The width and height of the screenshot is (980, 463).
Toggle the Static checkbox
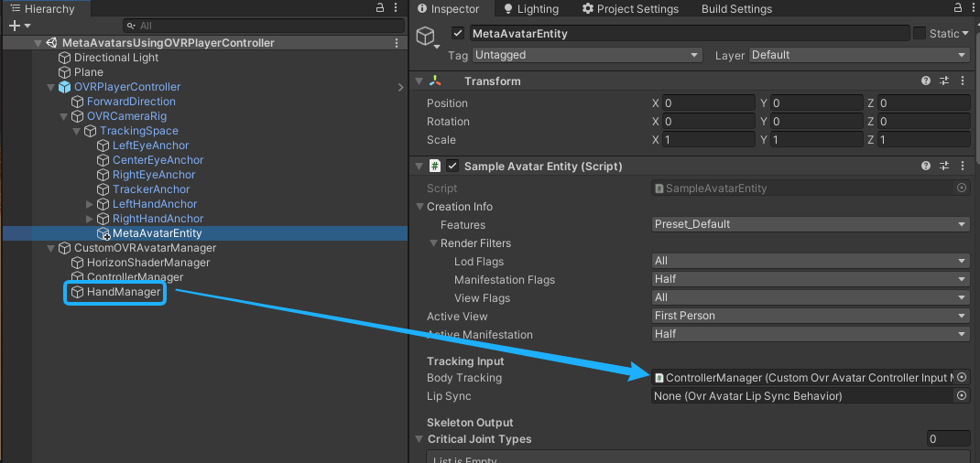click(x=920, y=33)
